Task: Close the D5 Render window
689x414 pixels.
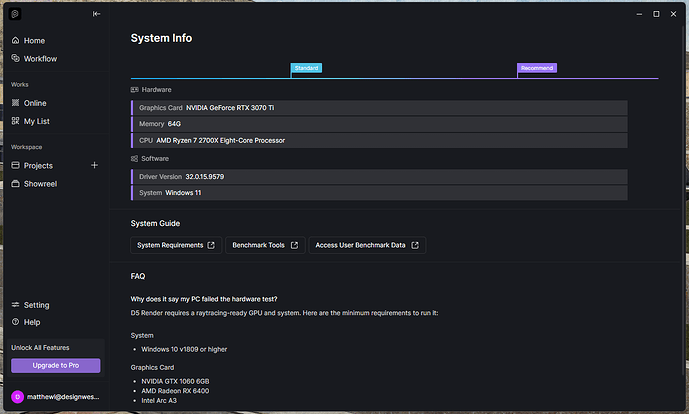Action: point(673,14)
